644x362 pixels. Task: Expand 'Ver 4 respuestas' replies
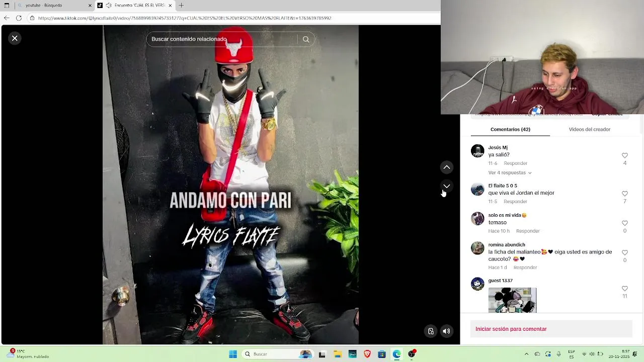coord(510,172)
